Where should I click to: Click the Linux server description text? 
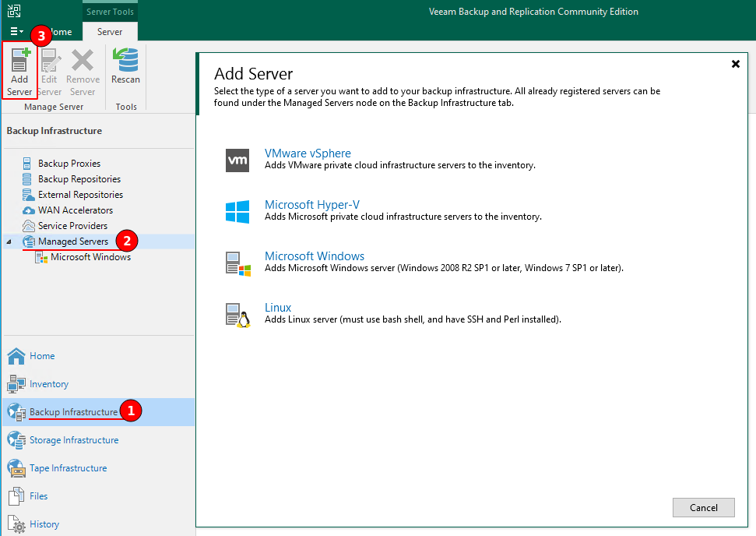point(413,319)
